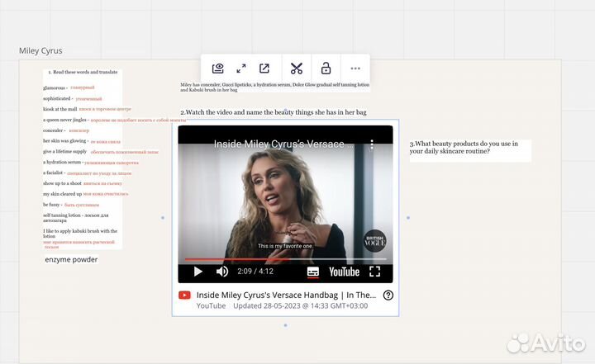Open the three-dot more options menu
595x364 pixels.
(355, 69)
